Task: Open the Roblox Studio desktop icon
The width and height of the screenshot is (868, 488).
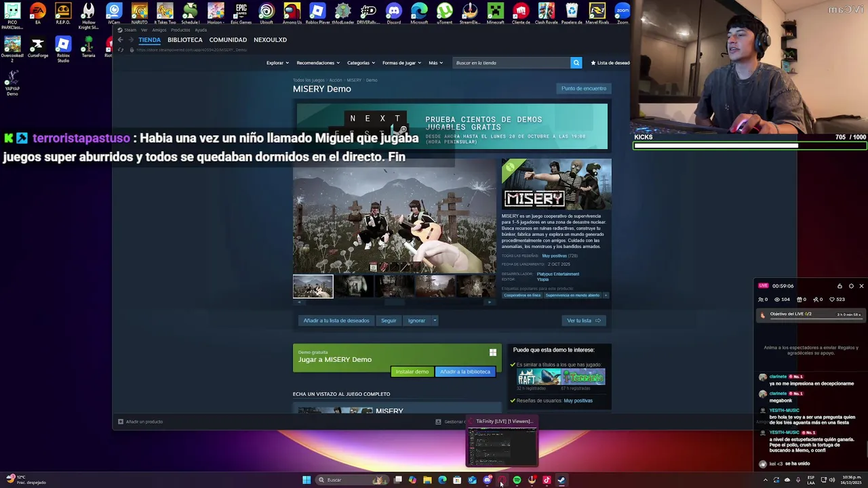Action: pos(63,49)
